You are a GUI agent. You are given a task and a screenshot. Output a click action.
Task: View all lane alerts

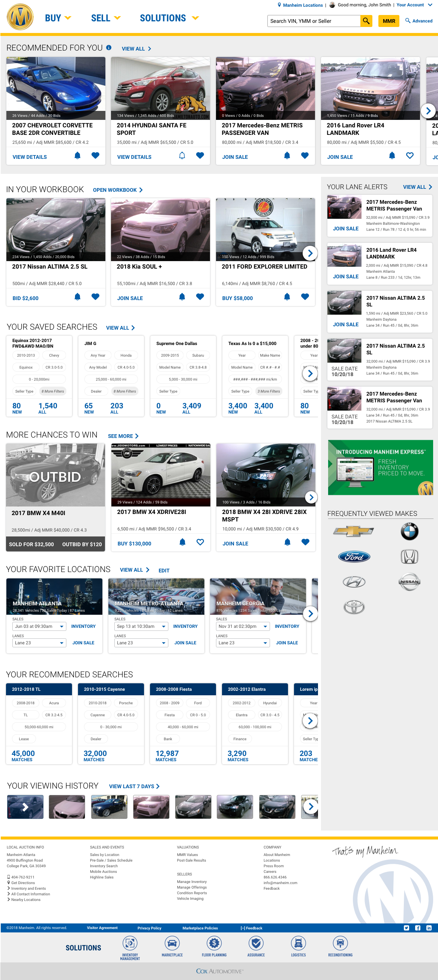pos(418,187)
